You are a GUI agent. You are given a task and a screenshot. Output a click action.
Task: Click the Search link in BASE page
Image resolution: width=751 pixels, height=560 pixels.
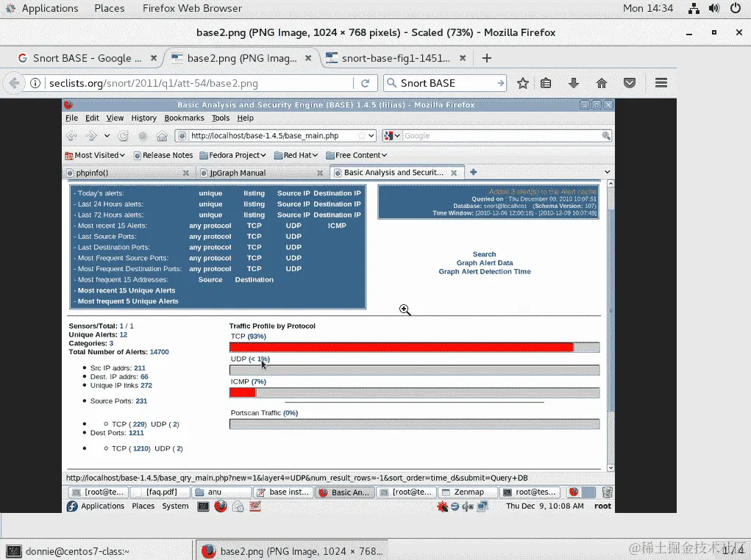coord(484,254)
